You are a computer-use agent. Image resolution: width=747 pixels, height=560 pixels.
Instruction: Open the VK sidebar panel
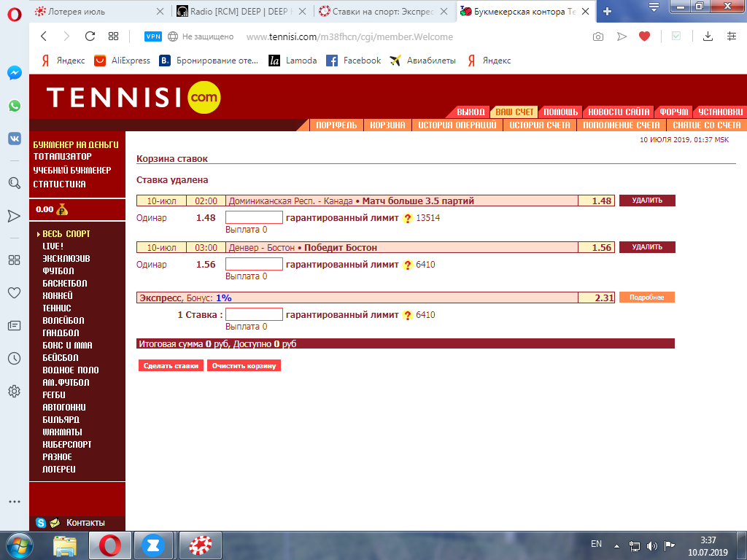pos(14,139)
